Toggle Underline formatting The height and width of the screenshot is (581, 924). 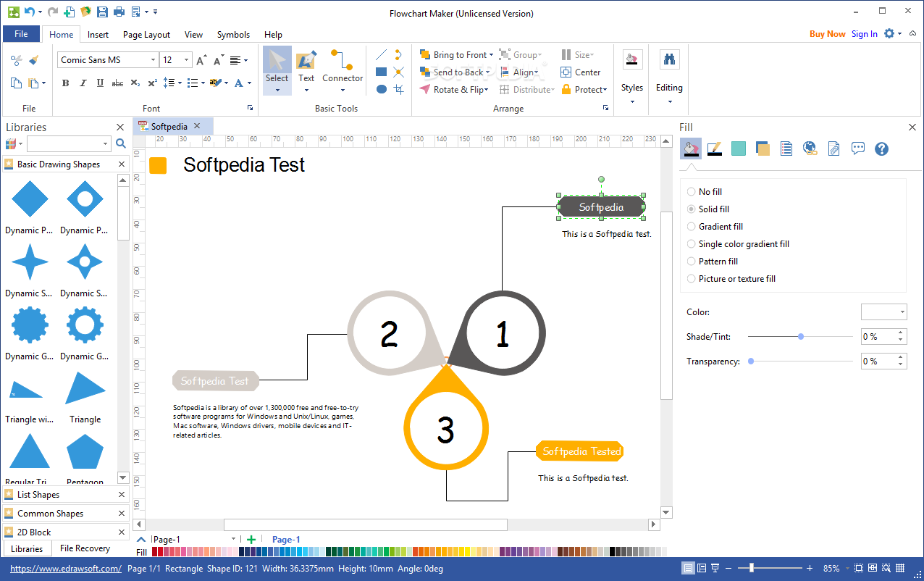(x=100, y=83)
